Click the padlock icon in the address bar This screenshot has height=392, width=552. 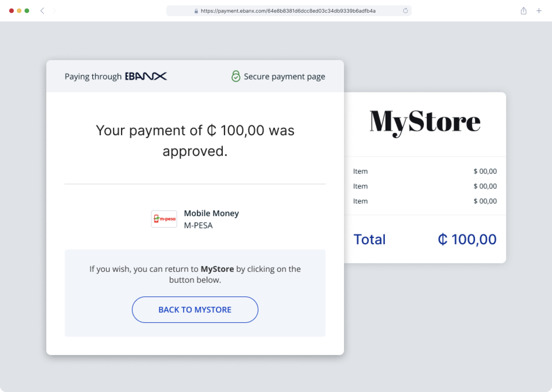[x=196, y=11]
